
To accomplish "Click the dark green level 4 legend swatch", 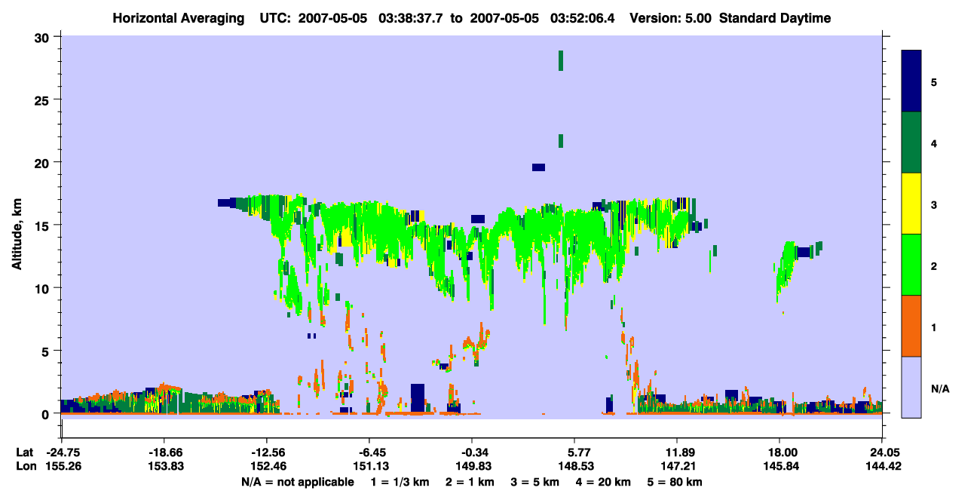I will 911,143.
